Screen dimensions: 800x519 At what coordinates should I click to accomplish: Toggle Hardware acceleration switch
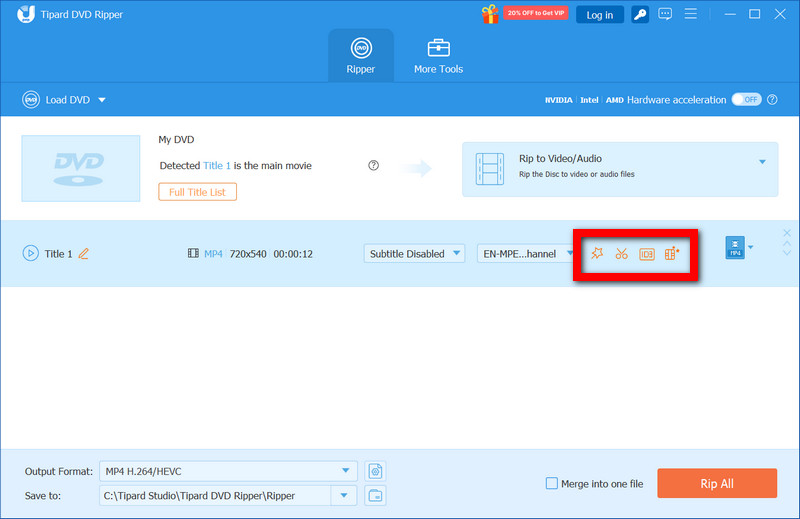746,100
